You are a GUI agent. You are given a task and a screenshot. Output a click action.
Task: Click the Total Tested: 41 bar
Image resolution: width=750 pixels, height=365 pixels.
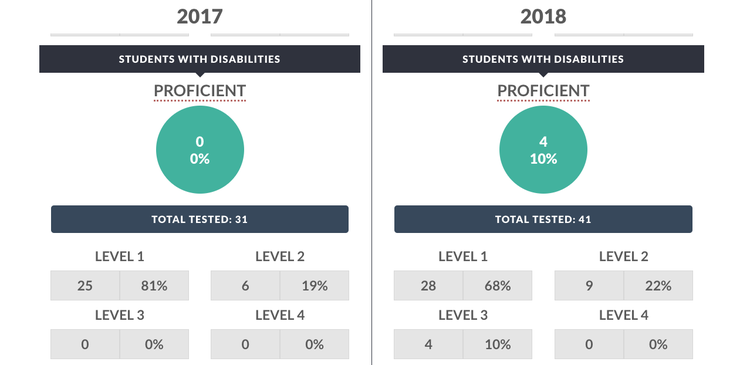(x=543, y=220)
